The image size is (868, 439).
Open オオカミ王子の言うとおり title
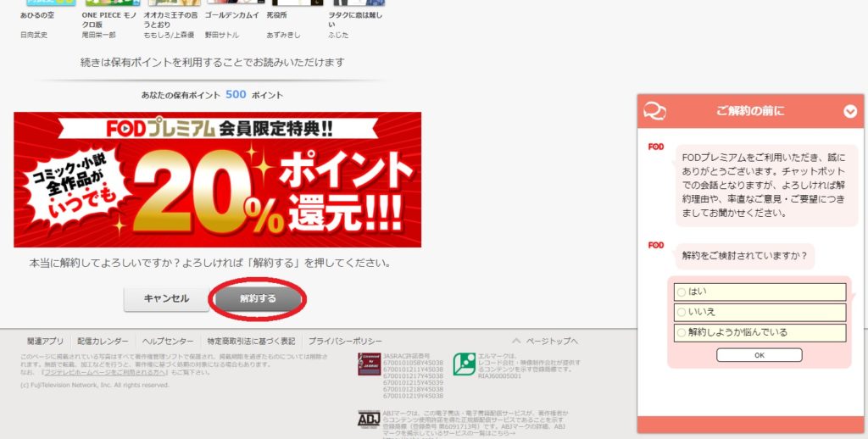(x=170, y=20)
